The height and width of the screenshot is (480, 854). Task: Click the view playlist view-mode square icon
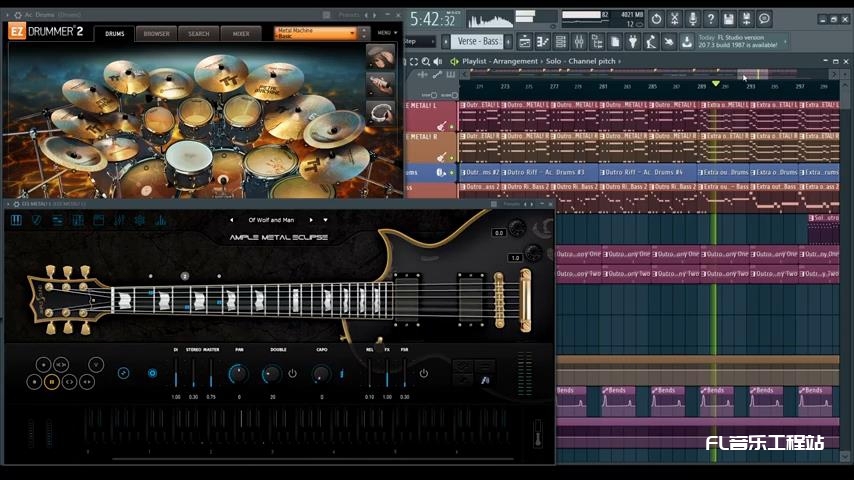[x=414, y=62]
